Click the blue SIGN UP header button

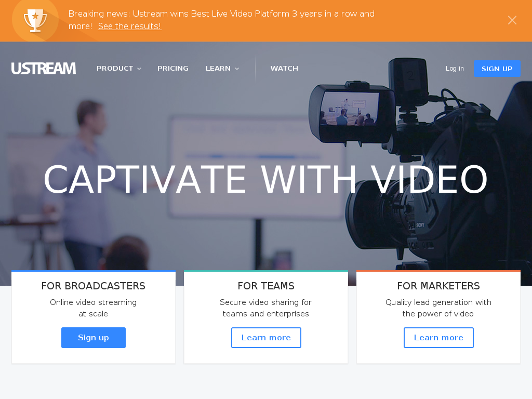tap(497, 69)
